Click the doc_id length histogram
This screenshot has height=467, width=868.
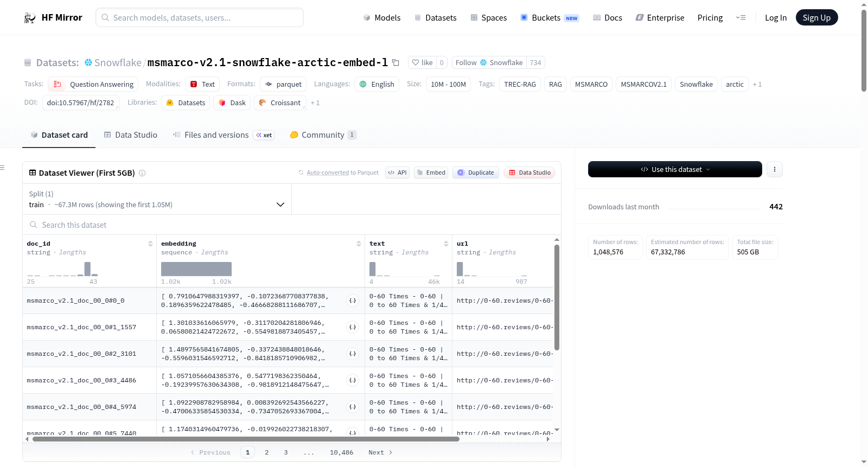pos(62,269)
